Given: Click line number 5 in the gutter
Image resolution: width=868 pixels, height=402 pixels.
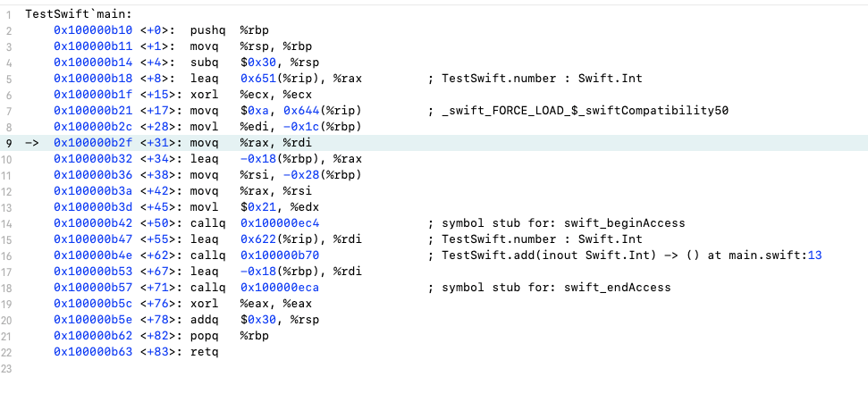Looking at the screenshot, I should [9, 79].
